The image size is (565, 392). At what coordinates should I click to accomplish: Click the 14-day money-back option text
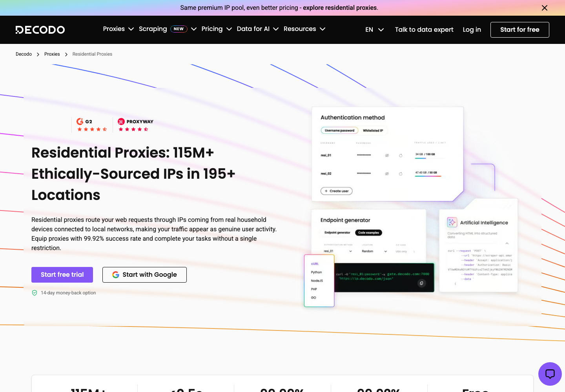coord(68,293)
